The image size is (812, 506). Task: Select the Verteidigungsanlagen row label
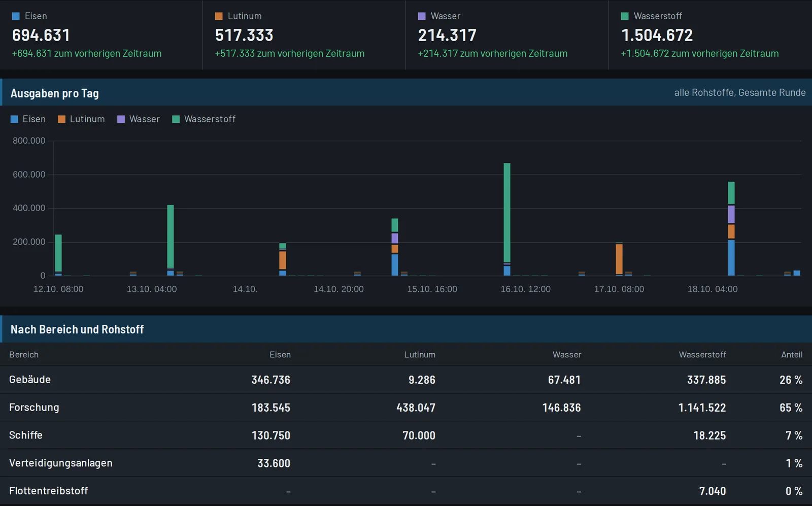pos(61,463)
